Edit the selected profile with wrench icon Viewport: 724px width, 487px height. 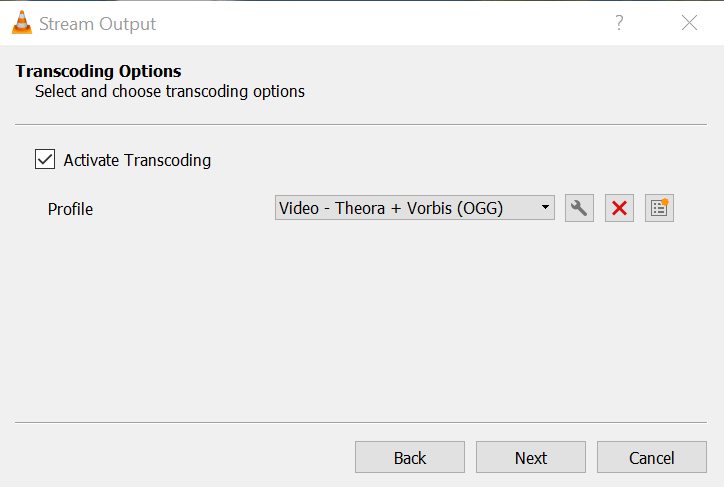point(579,208)
